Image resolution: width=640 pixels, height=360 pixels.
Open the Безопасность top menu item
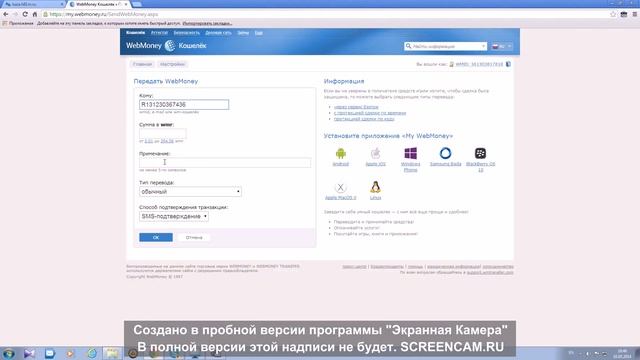coord(187,33)
